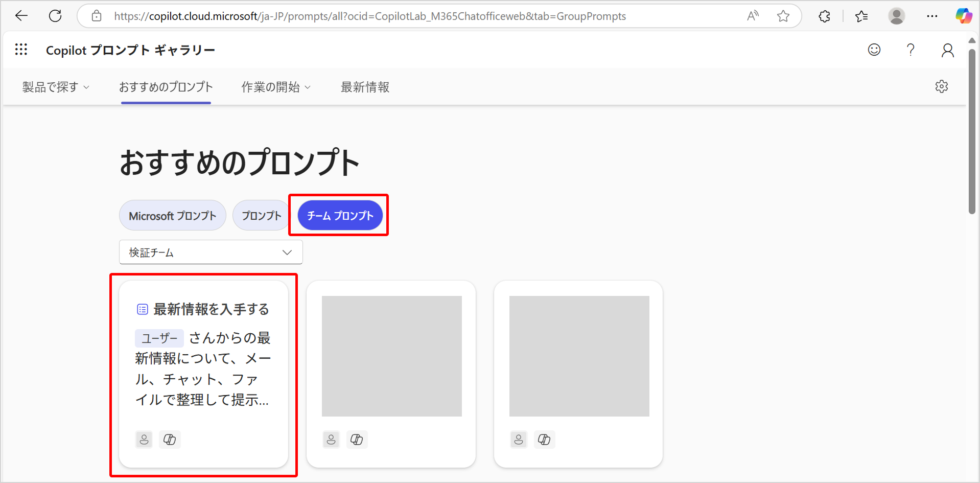
Task: View site information lock icon
Action: pos(97,16)
